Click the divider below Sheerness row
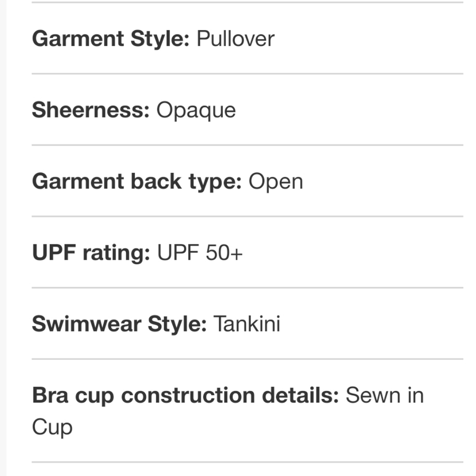This screenshot has width=476, height=476. tap(247, 145)
